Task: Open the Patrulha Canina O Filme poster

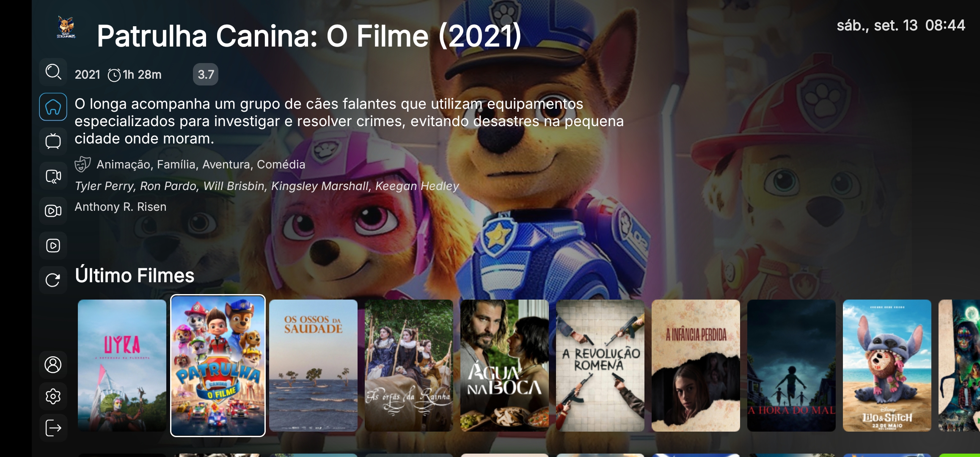Action: [218, 366]
